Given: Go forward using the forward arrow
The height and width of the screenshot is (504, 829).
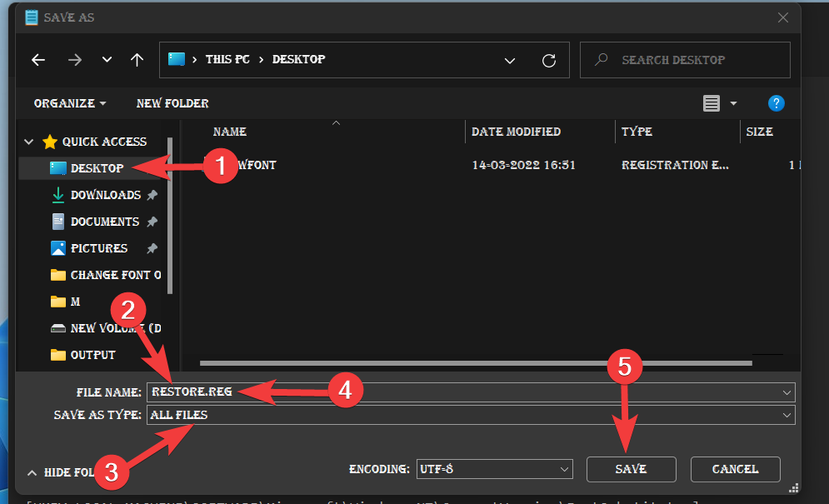Looking at the screenshot, I should point(74,60).
